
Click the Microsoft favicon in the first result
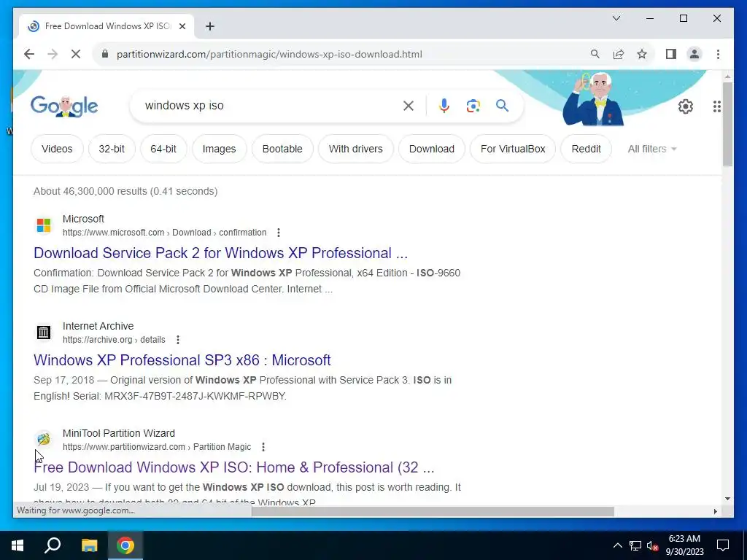tap(43, 225)
